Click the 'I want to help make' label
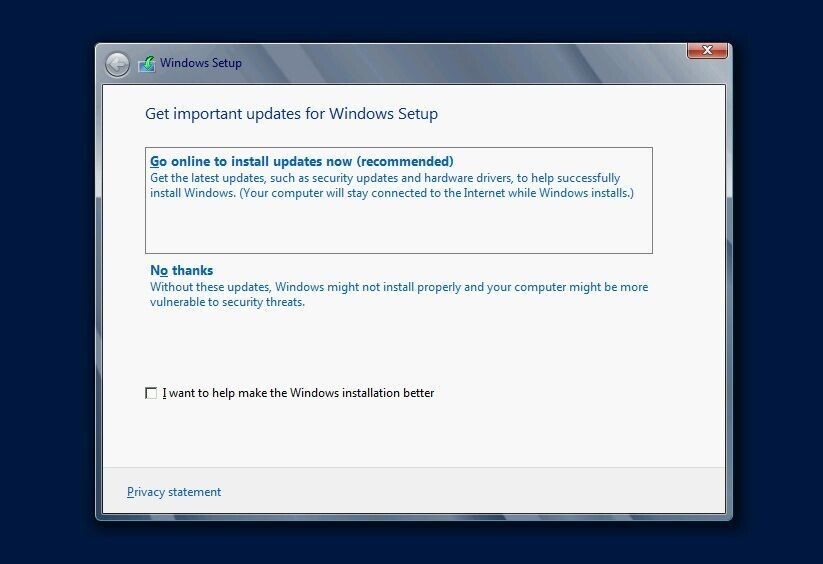 tap(298, 393)
